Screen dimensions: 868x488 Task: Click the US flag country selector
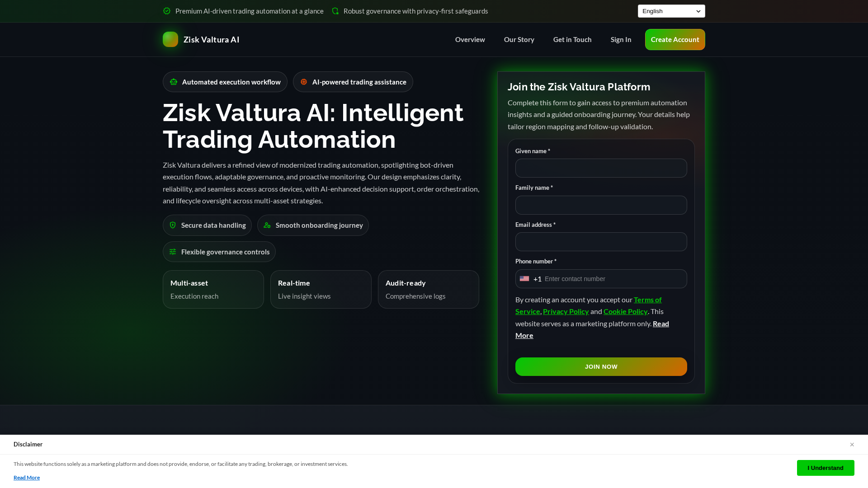[x=524, y=279]
